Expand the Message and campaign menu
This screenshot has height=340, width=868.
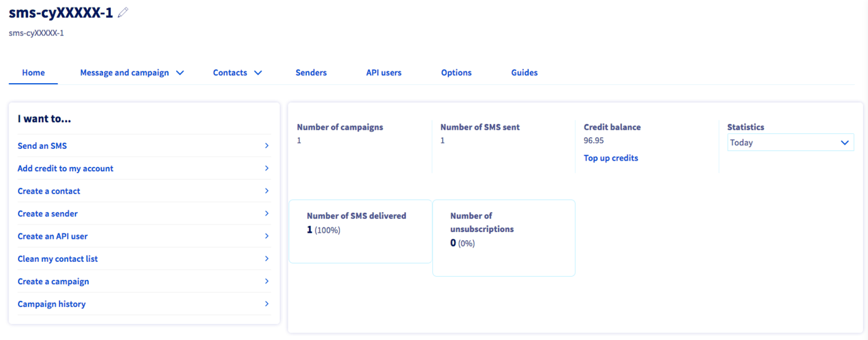131,73
